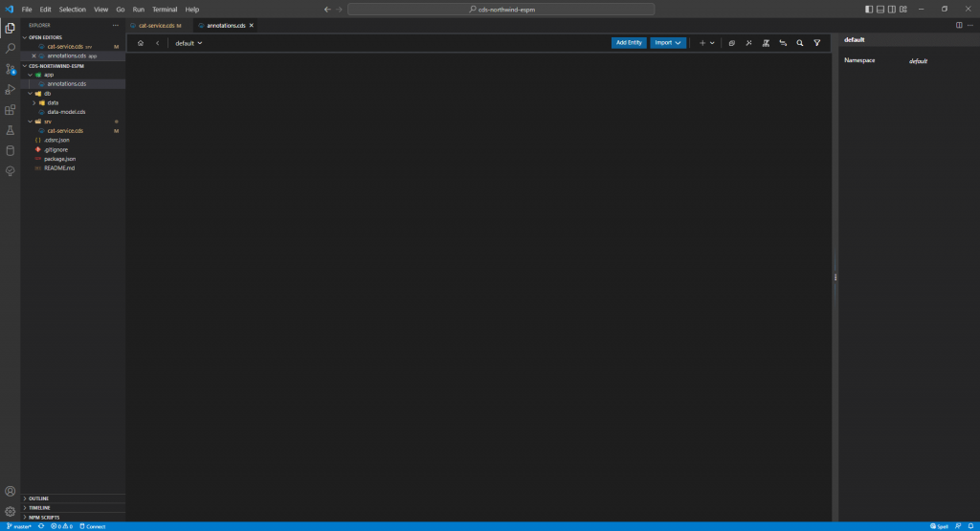Toggle bottom panel layout icon
The image size is (980, 531).
tap(880, 10)
